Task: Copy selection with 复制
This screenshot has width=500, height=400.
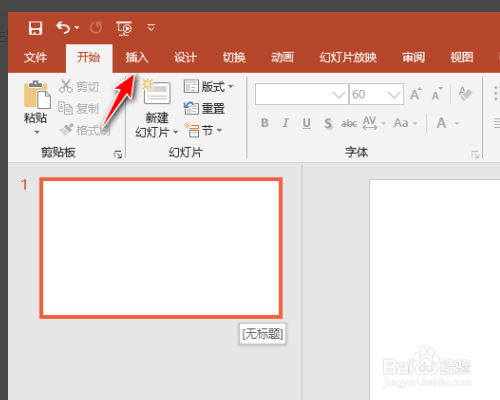Action: click(79, 108)
